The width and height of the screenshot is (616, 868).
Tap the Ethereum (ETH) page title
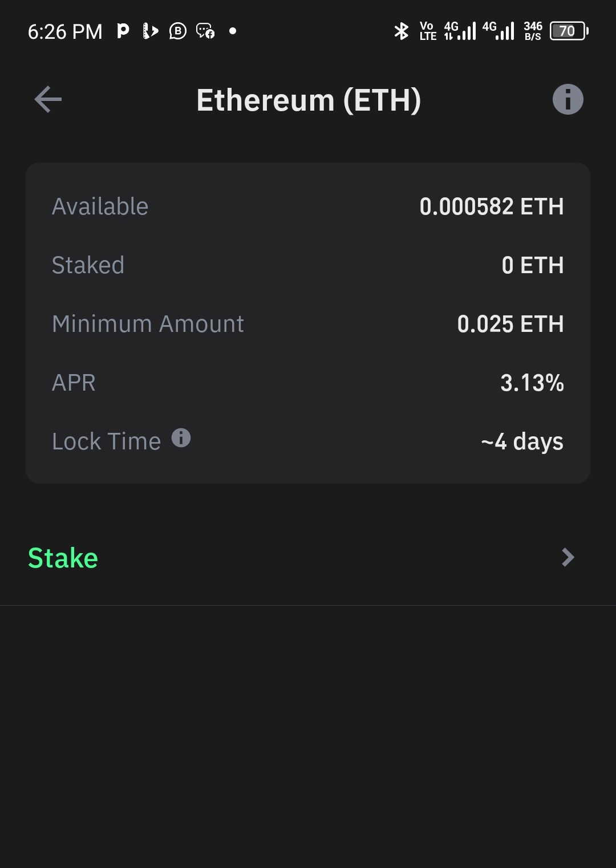tap(309, 100)
